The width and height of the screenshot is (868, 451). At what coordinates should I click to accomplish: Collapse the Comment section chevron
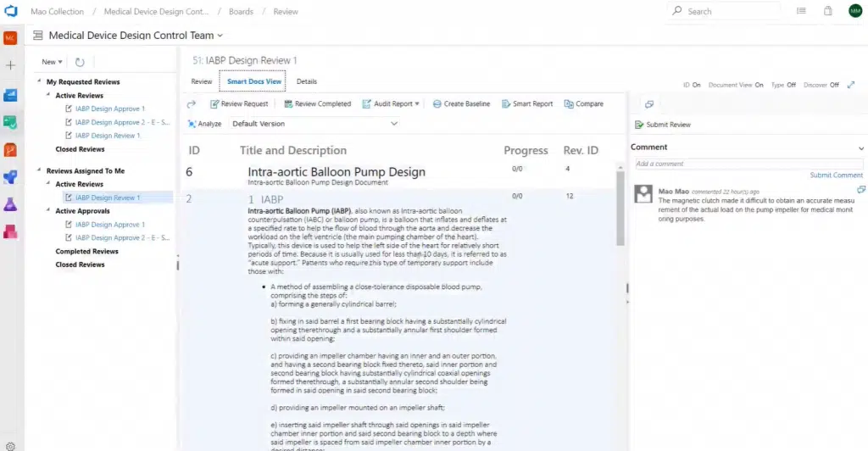tap(861, 148)
